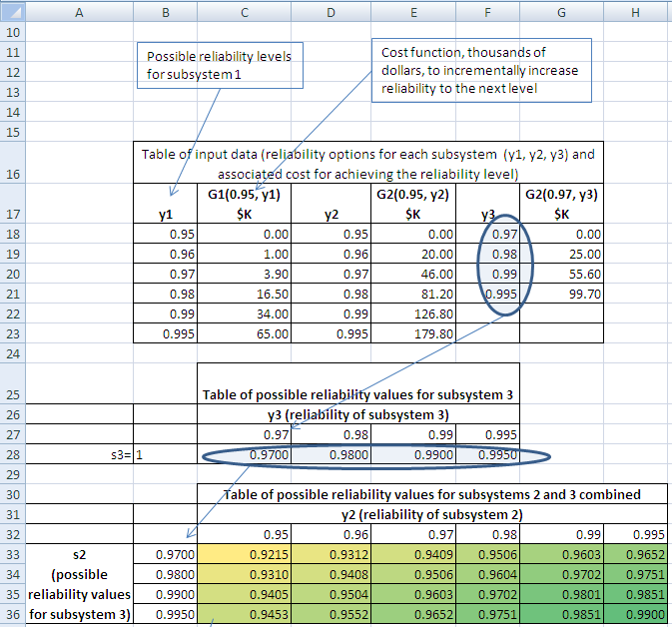Select cell with cost 55.60
The image size is (672, 627).
tap(561, 274)
